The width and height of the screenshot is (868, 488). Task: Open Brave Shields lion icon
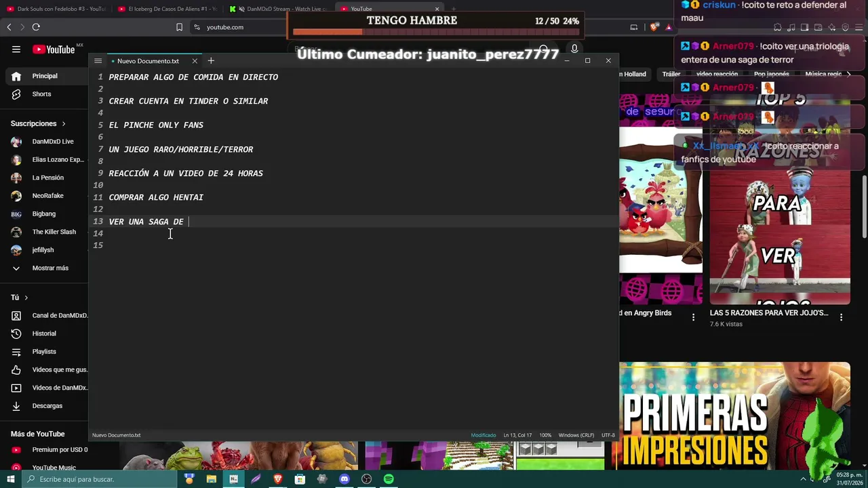[x=654, y=27]
